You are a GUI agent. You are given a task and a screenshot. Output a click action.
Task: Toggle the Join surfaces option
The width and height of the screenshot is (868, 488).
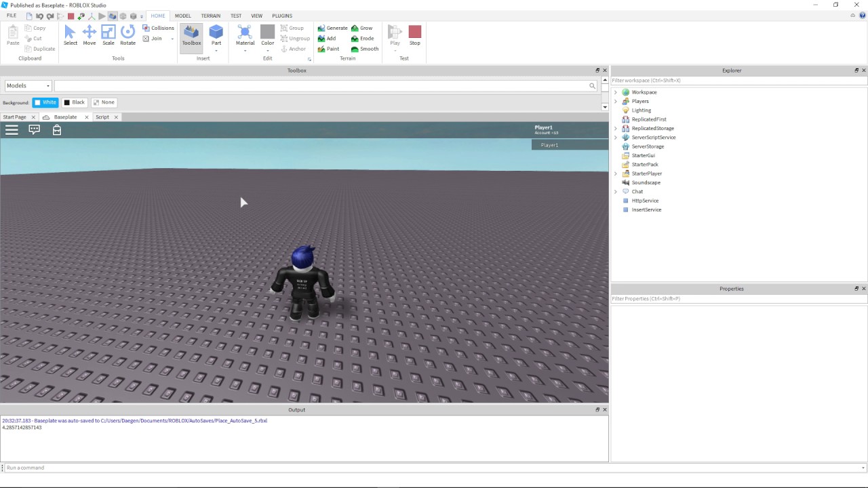[152, 39]
